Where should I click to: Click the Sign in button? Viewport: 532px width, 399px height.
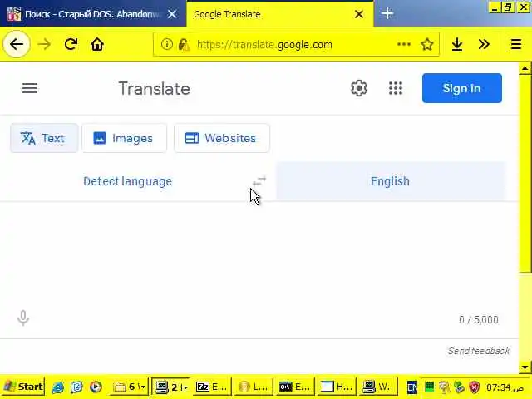click(x=462, y=88)
